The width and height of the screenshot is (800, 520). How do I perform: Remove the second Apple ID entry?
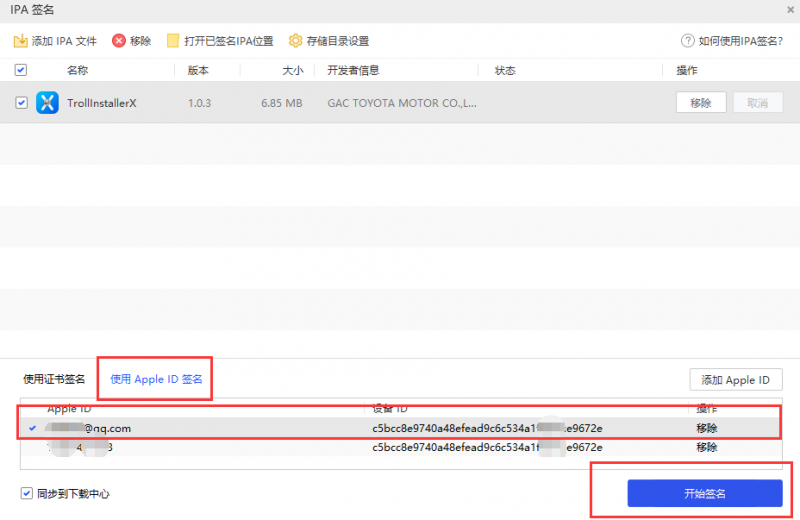tap(707, 448)
